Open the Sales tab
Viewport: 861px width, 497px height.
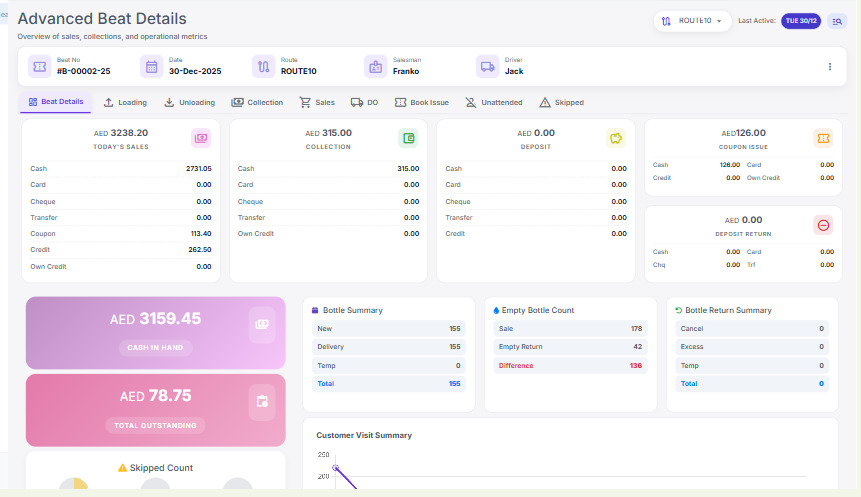click(317, 102)
